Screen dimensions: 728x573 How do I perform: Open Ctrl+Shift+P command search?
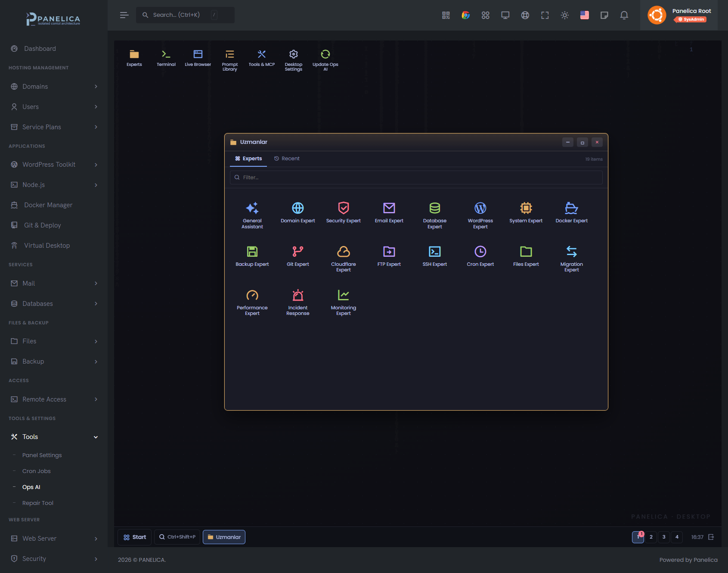177,537
